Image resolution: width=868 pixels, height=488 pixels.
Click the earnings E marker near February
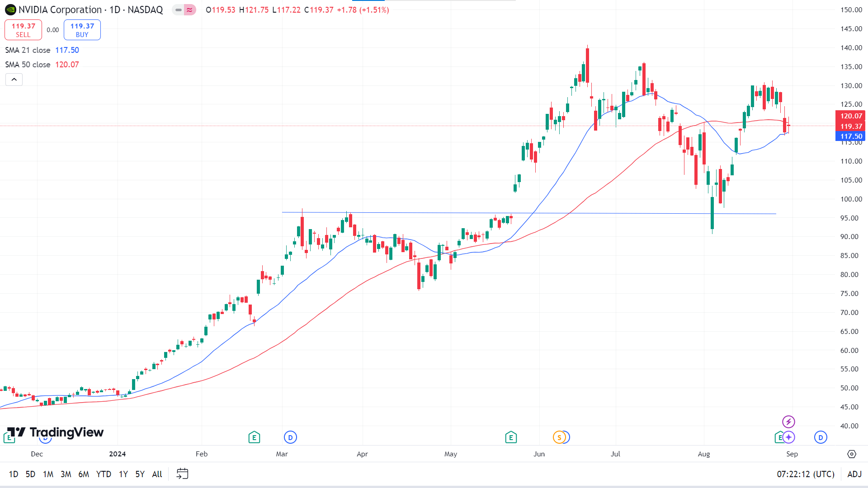tap(254, 437)
